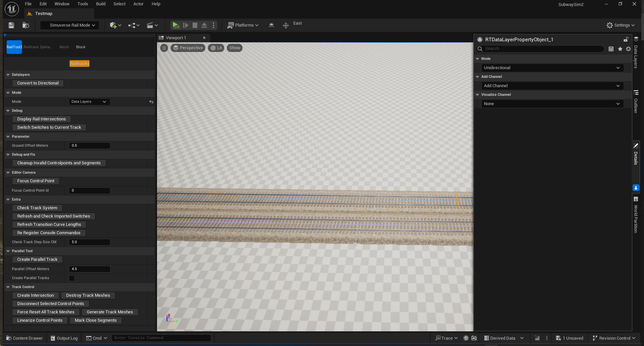The width and height of the screenshot is (644, 346).
Task: Toggle the Lit view mode button
Action: [216, 48]
